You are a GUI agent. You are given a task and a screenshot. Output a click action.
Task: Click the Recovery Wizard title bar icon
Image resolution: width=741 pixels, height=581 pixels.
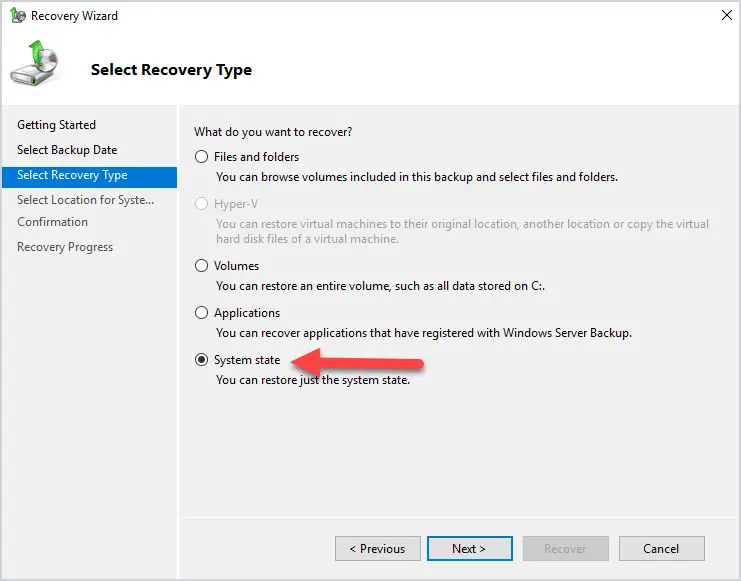pyautogui.click(x=18, y=16)
